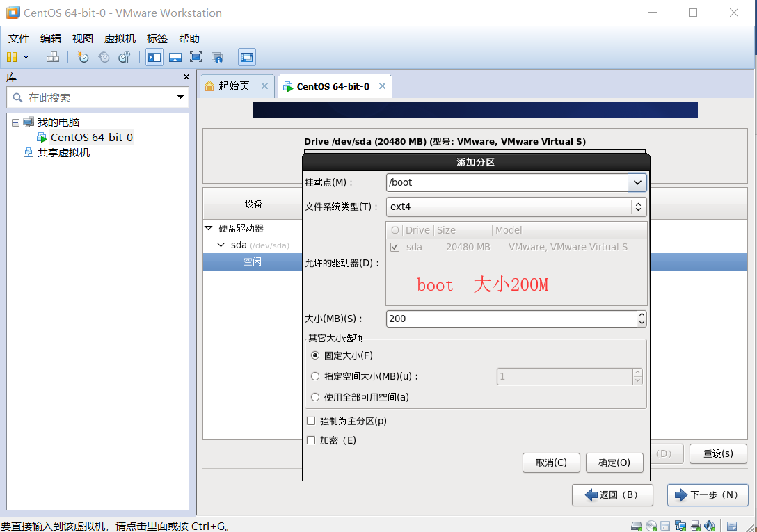Screen dimensions: 757x532
Task: Toggle the thumbnail bar view icon
Action: [175, 58]
